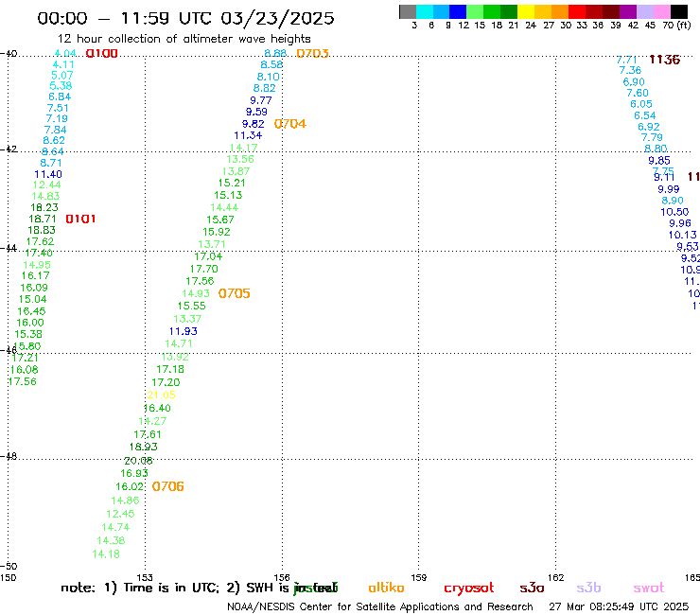Click the dark blue swatch in the color scale
Screen dimensions: 700x615
coord(458,11)
